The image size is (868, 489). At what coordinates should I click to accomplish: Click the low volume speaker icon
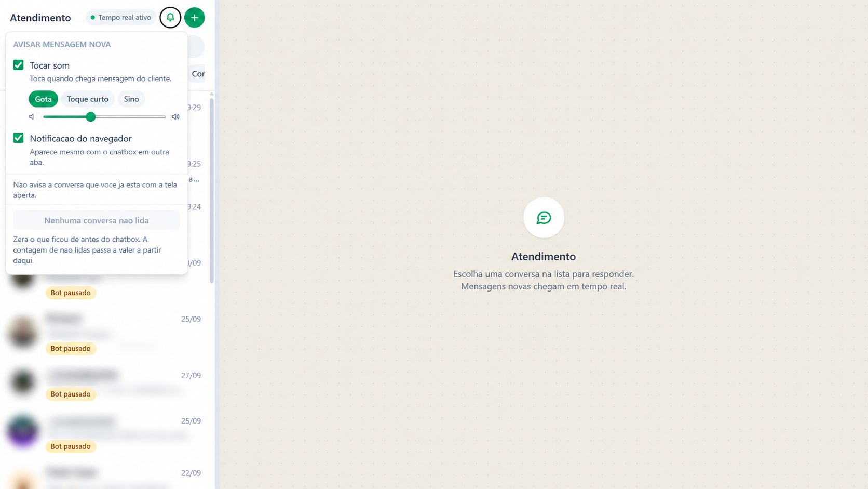32,117
